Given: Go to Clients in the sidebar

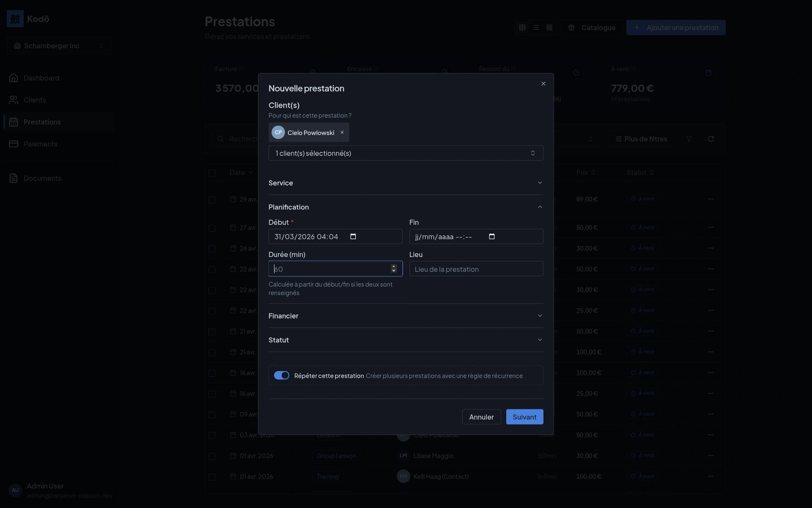Looking at the screenshot, I should pos(35,100).
